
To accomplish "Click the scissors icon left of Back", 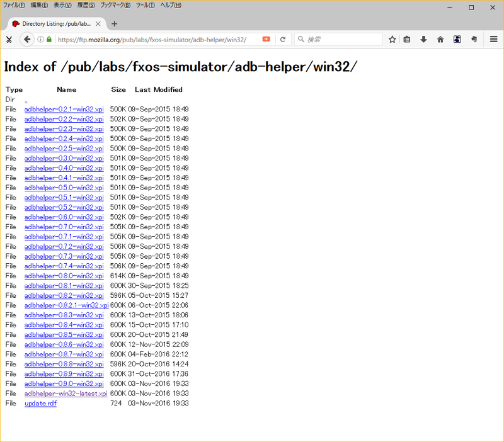I will (9, 40).
